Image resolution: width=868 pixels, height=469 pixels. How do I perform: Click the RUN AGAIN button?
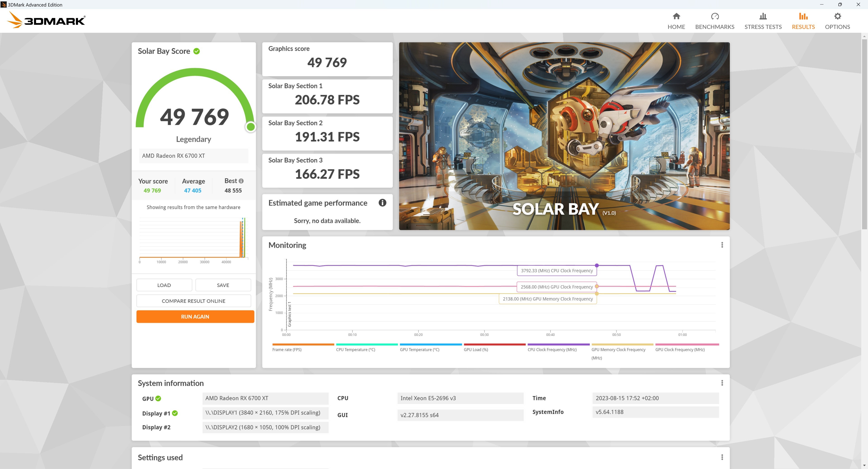pyautogui.click(x=195, y=317)
